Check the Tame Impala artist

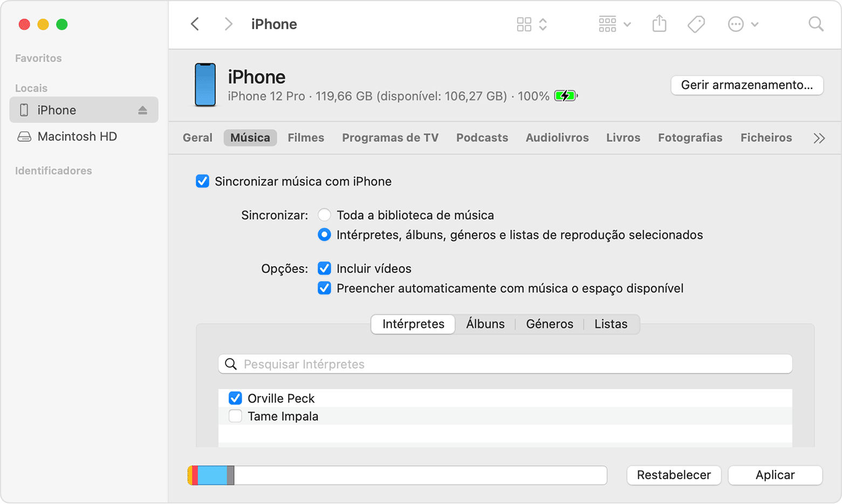click(x=235, y=416)
